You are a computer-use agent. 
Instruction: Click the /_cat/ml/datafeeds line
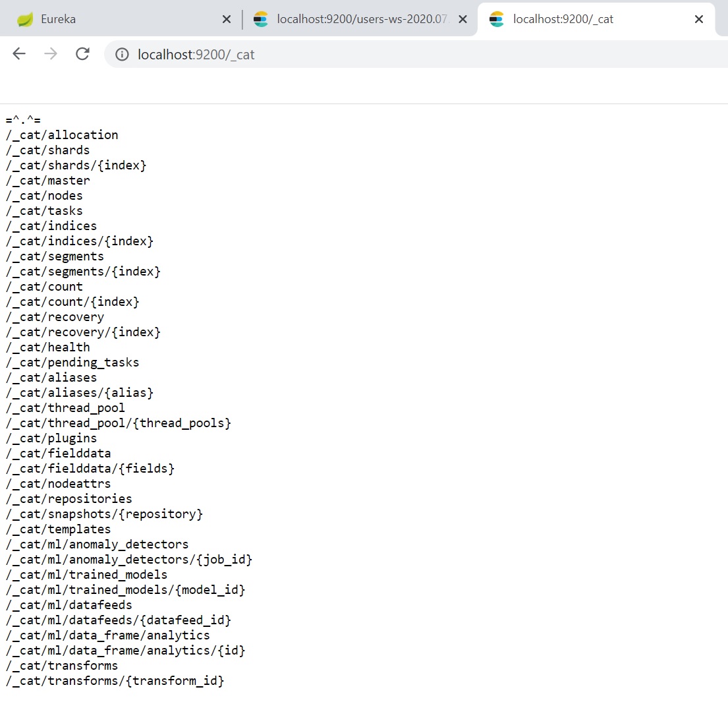pyautogui.click(x=69, y=605)
